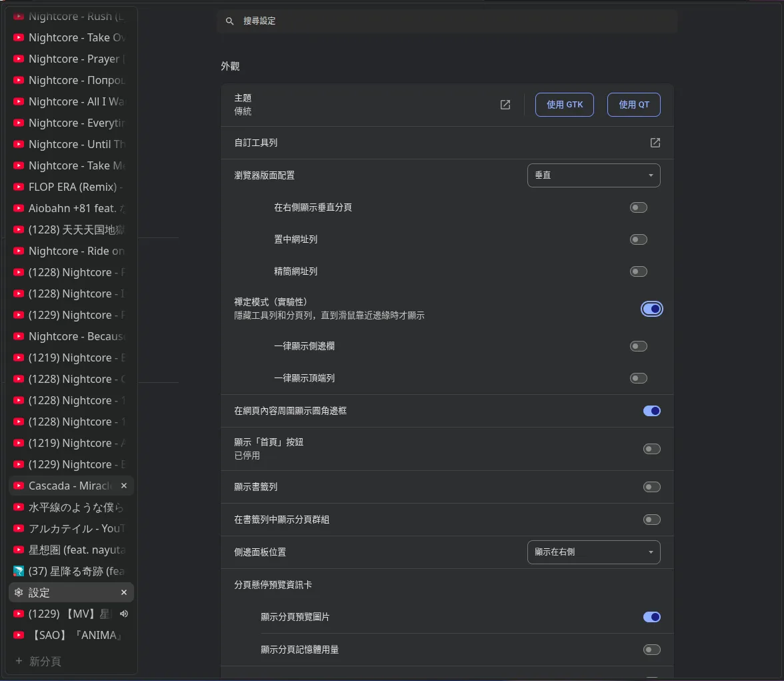This screenshot has width=784, height=681.
Task: Mute audio icon on (1229)【MV】tab
Action: (124, 614)
